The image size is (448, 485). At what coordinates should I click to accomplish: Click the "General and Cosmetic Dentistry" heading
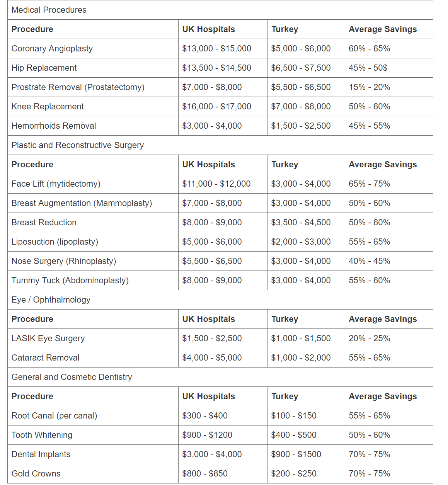72,377
